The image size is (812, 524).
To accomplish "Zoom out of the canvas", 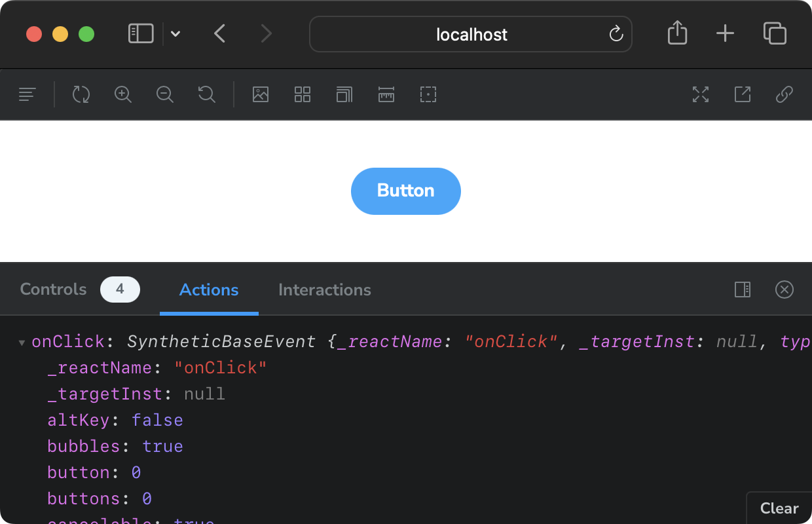I will [164, 94].
